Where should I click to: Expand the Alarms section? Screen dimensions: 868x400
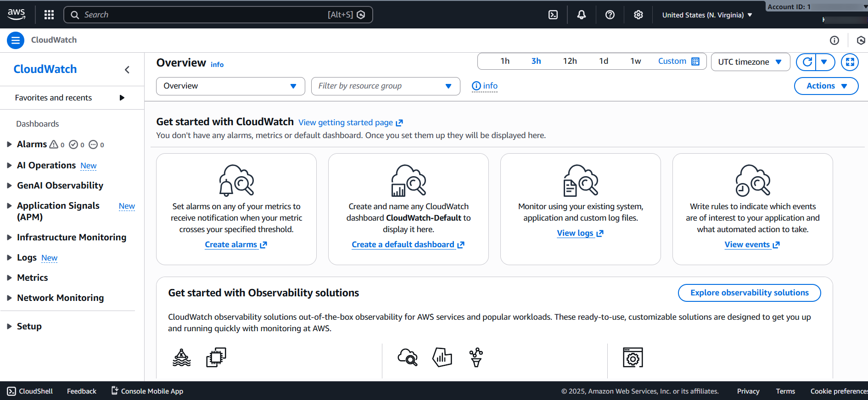[x=9, y=144]
